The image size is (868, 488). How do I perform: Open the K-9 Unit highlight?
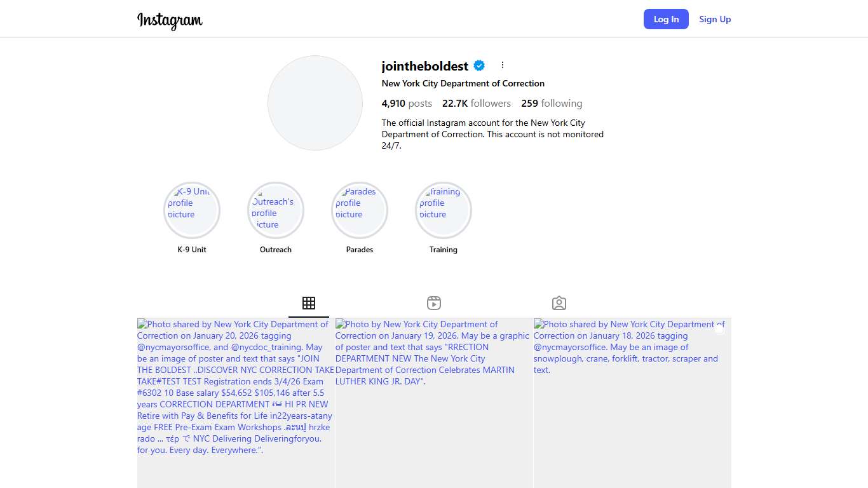[x=192, y=210]
